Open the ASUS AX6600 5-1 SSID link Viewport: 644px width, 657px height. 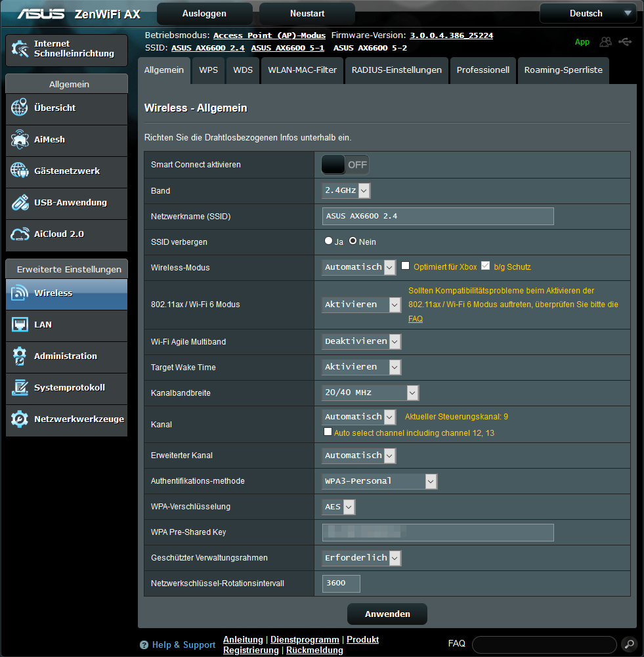[288, 48]
